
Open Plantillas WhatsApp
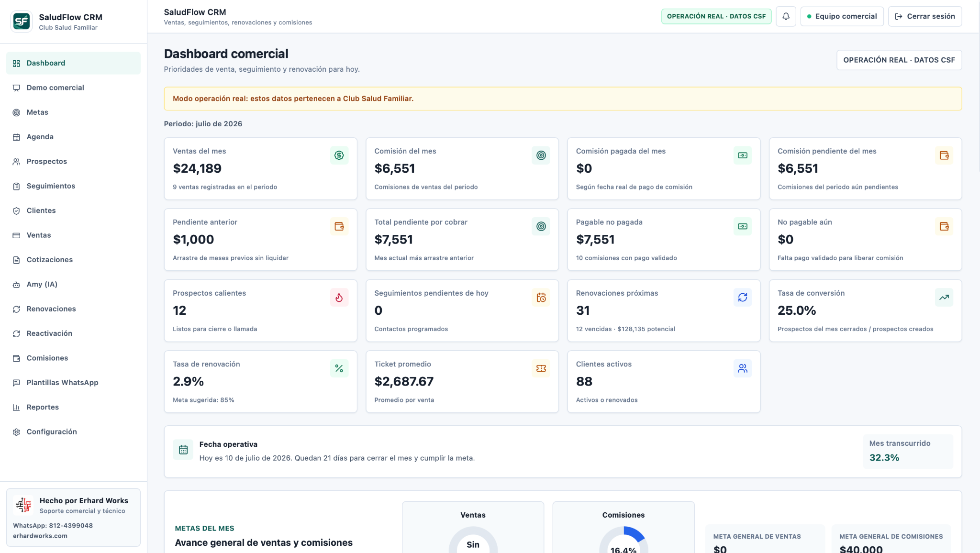point(73,383)
